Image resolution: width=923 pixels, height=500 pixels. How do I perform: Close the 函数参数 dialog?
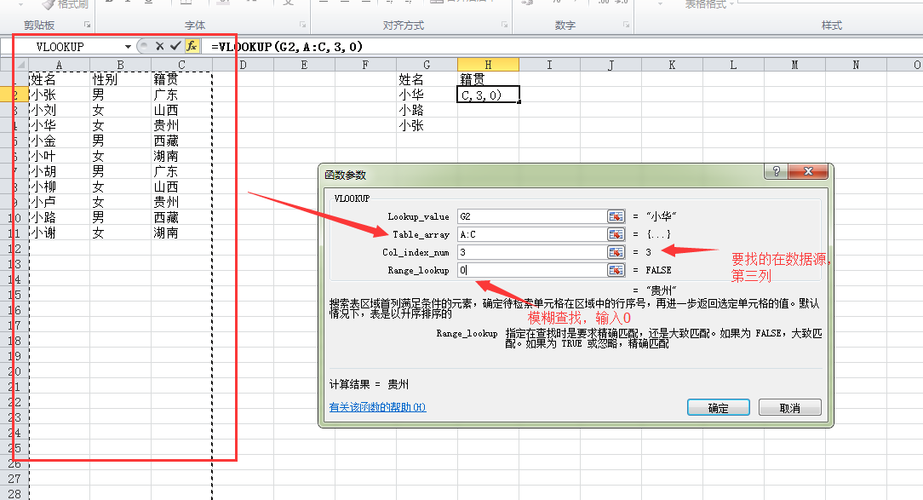(808, 171)
